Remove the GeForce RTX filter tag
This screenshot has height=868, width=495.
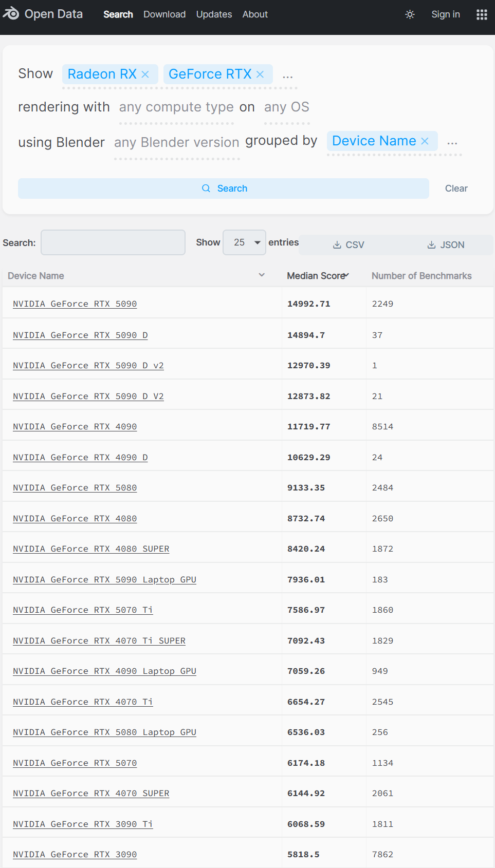point(260,74)
